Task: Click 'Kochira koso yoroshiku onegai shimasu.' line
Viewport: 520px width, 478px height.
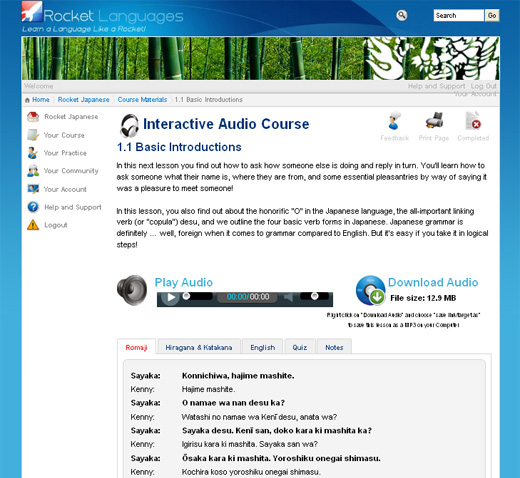Action: tap(251, 472)
